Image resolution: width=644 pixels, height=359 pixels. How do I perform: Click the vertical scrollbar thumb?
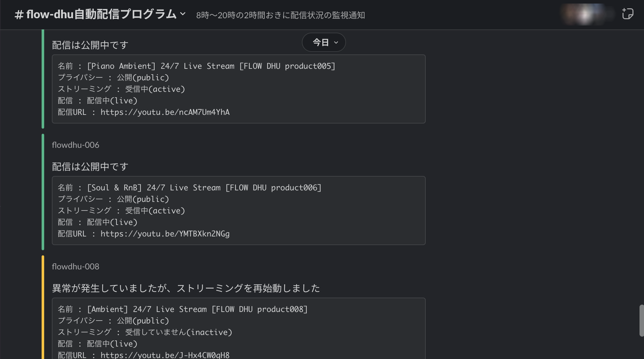641,321
